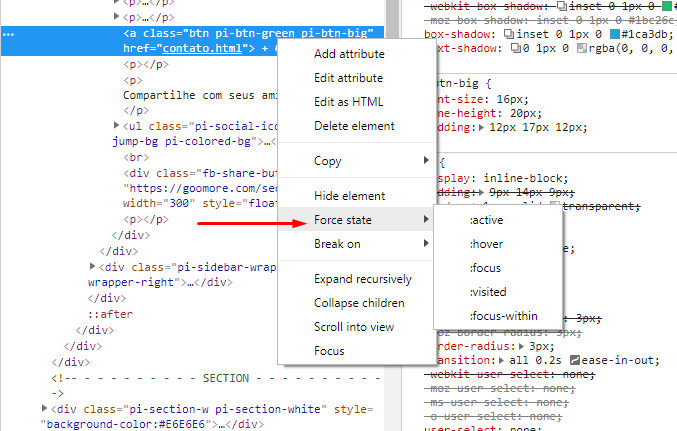Expand the div pi-section-w pi-section-white element
The height and width of the screenshot is (431, 677).
[x=44, y=408]
